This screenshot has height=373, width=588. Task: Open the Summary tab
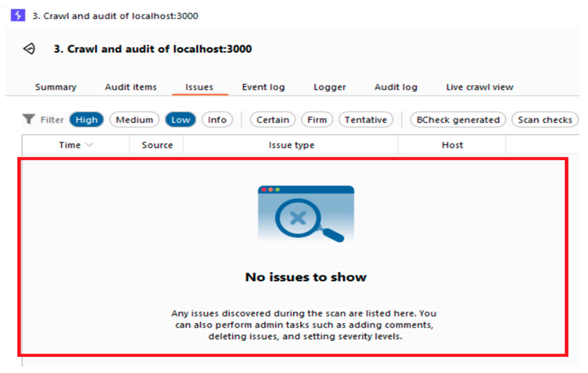(x=56, y=87)
